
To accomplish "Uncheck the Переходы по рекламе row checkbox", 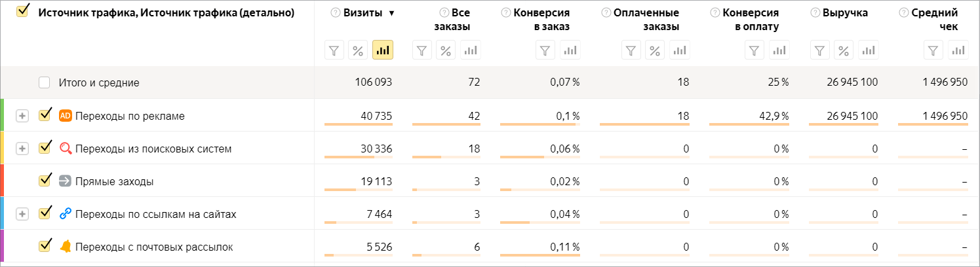I will 45,115.
